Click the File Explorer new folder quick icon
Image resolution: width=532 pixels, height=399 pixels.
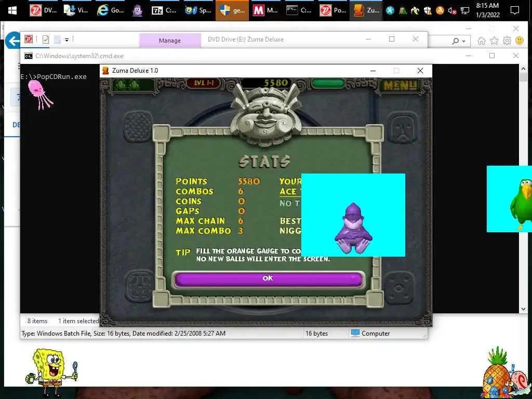[57, 39]
